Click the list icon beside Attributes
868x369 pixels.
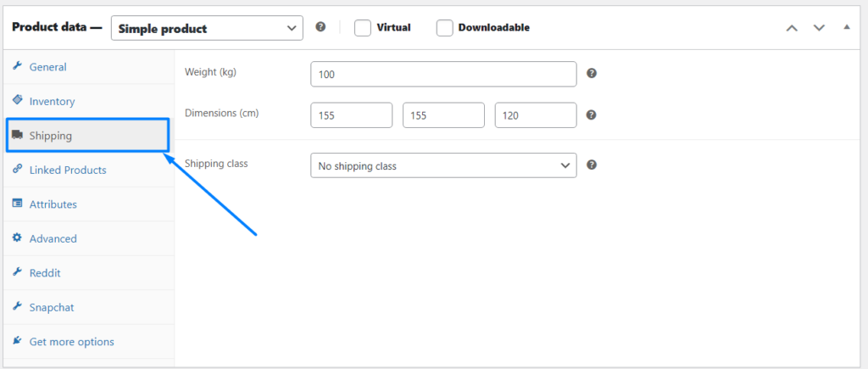point(17,203)
